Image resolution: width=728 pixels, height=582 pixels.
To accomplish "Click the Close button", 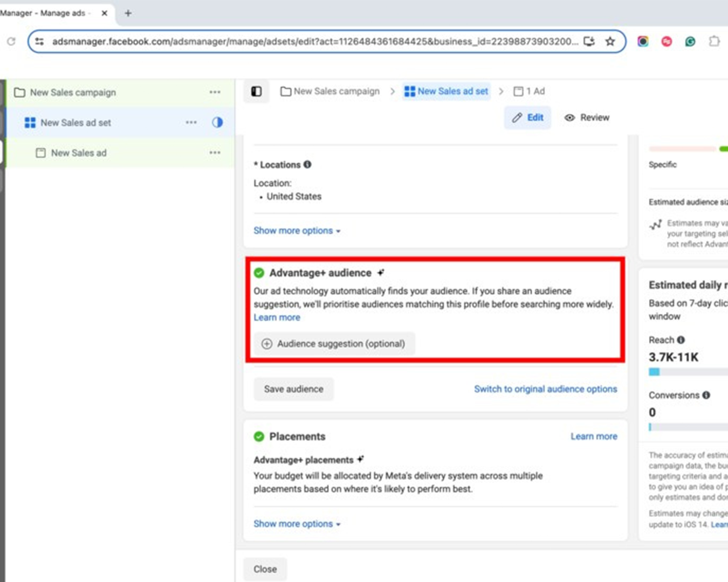I will point(265,569).
